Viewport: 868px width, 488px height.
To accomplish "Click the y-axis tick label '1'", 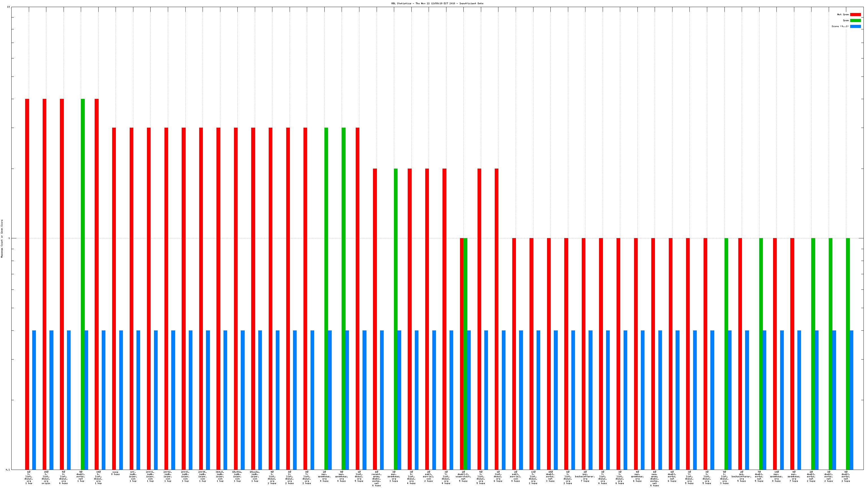I will tap(9, 238).
